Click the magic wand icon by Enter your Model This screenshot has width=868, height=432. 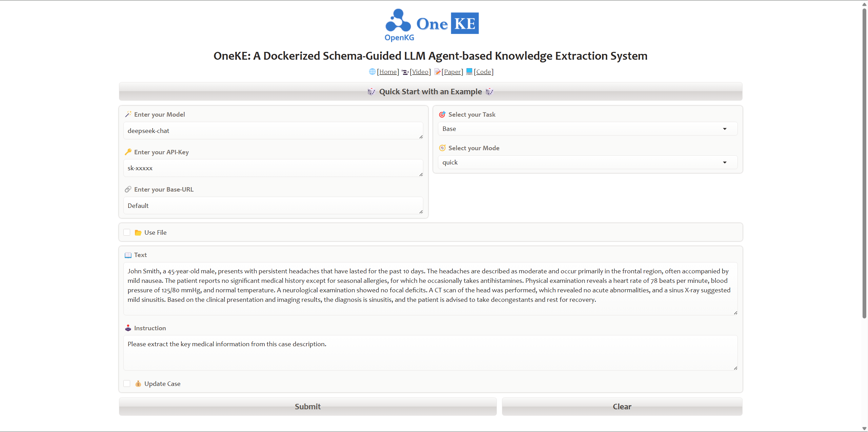[128, 114]
